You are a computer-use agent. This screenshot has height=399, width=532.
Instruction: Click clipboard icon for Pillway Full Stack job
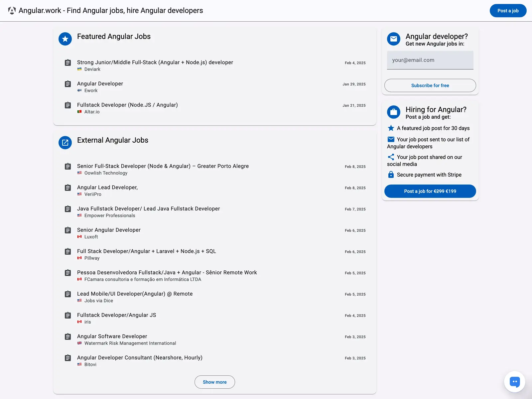pyautogui.click(x=68, y=251)
